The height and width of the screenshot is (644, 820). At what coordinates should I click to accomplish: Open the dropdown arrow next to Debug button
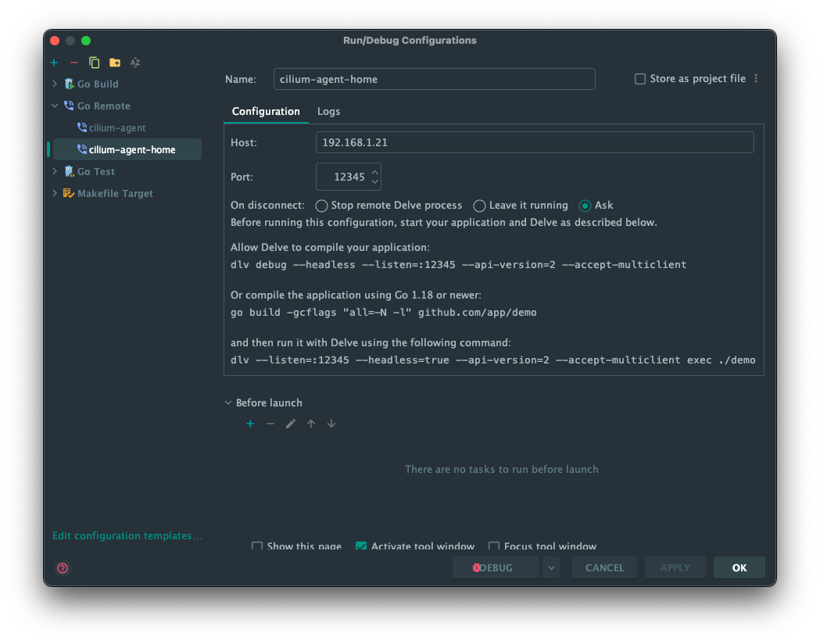552,568
